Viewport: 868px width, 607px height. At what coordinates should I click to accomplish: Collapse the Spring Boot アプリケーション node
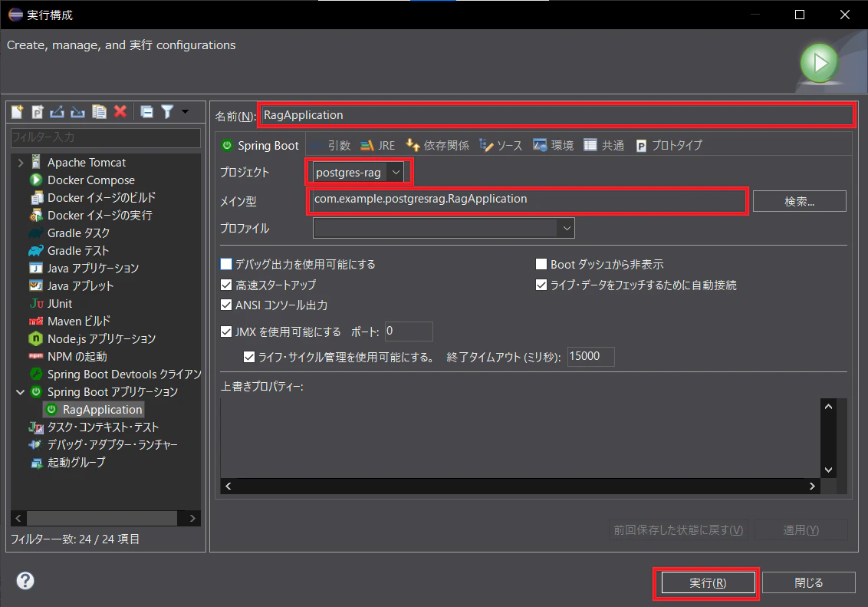pos(21,392)
